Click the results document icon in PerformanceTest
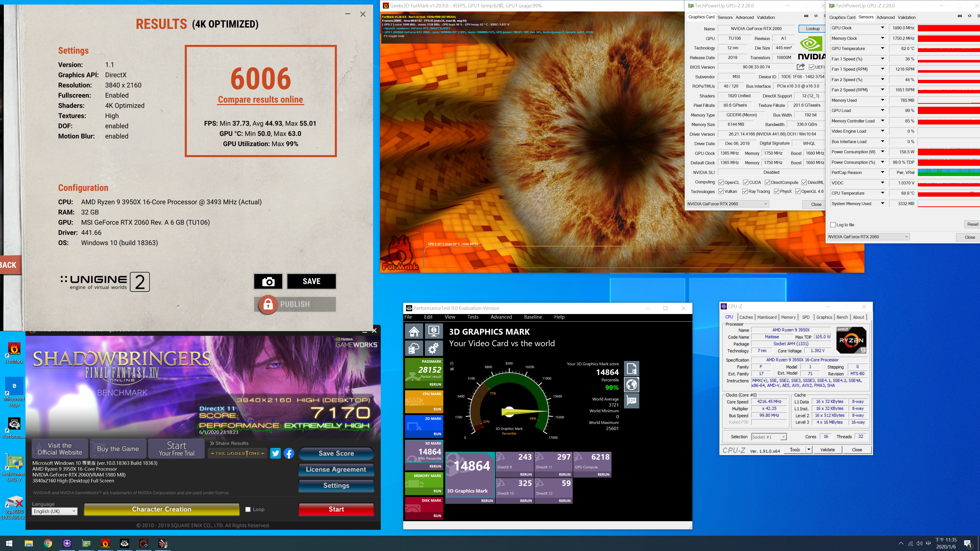 pyautogui.click(x=632, y=368)
